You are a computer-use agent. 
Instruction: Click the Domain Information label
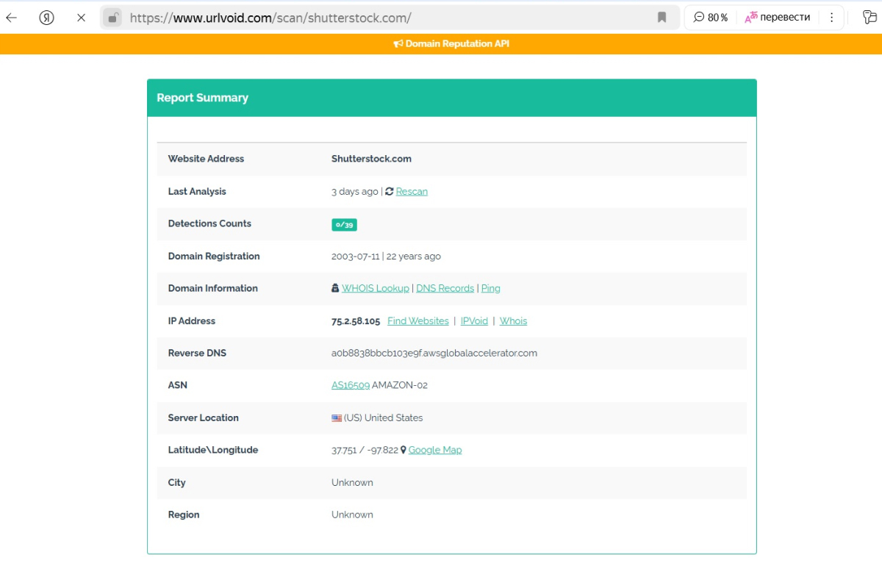pyautogui.click(x=213, y=289)
